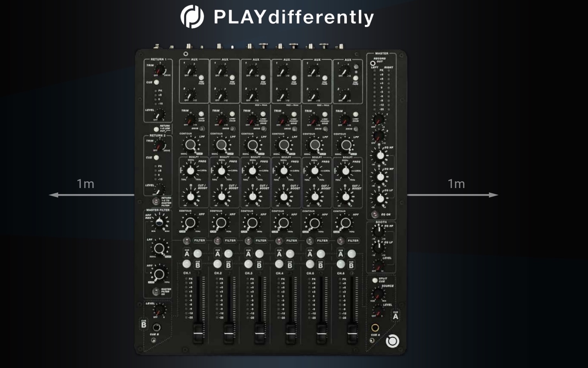Click the CH.2 volume fader
The height and width of the screenshot is (368, 588).
tap(228, 333)
